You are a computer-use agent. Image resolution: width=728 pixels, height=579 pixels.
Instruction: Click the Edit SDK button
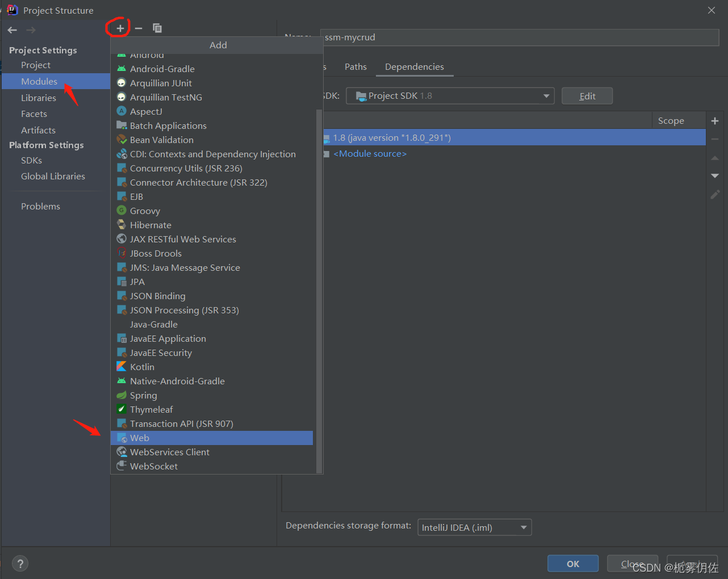[587, 96]
